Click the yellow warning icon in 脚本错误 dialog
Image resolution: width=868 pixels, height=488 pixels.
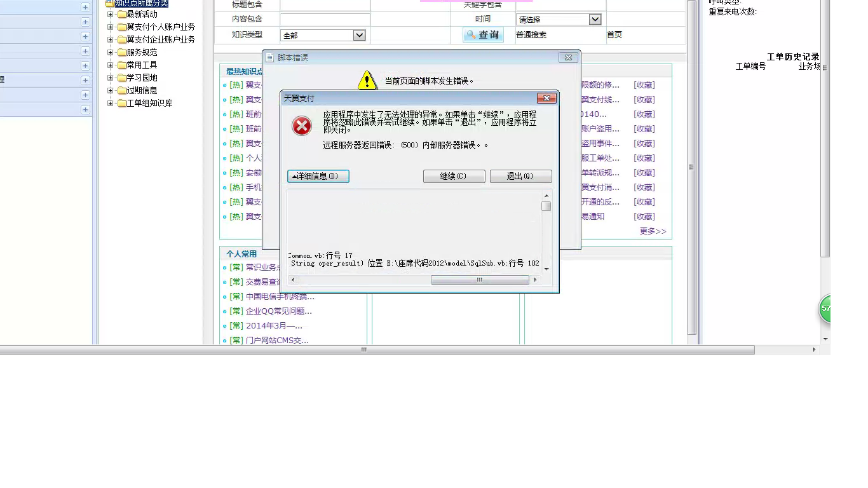[x=367, y=81]
